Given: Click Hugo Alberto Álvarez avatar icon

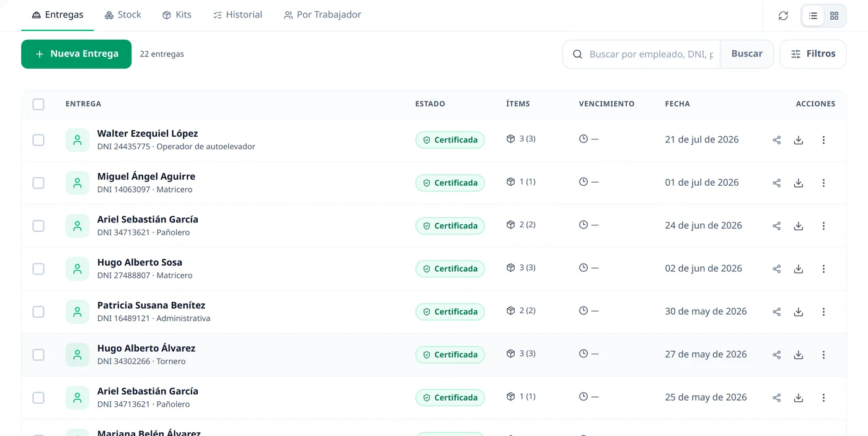Looking at the screenshot, I should pyautogui.click(x=77, y=355).
